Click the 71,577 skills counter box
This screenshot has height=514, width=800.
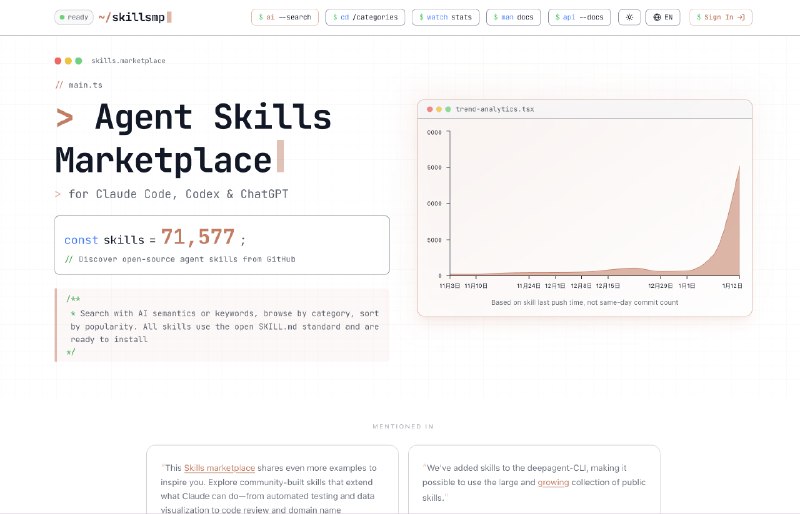pos(222,244)
